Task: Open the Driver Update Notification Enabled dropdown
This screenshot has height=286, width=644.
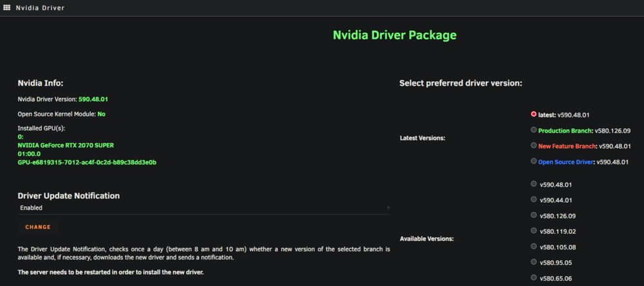Action: 204,208
